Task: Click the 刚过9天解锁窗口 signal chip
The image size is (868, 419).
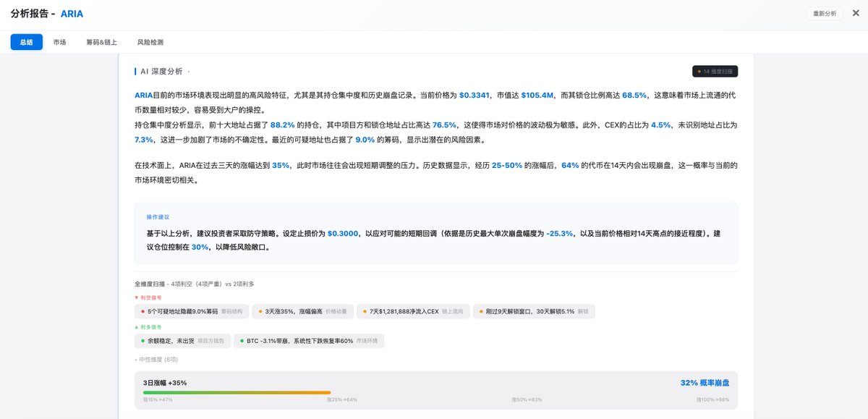Action: (x=534, y=311)
